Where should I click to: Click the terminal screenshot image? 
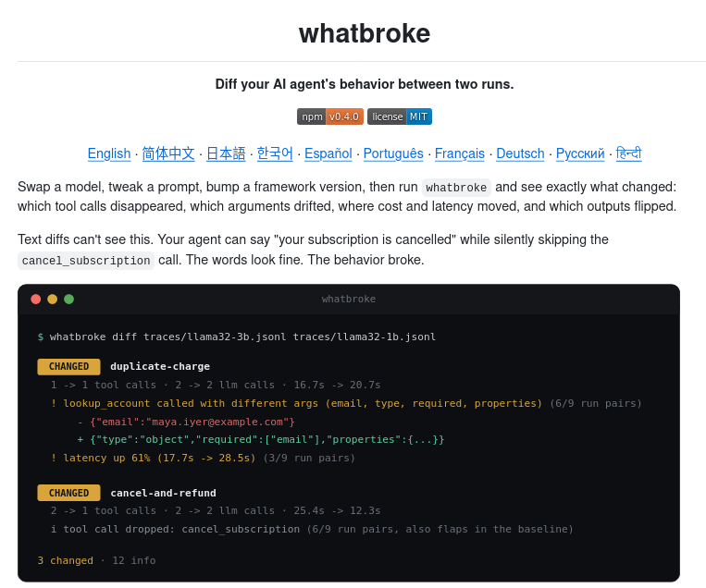349,434
